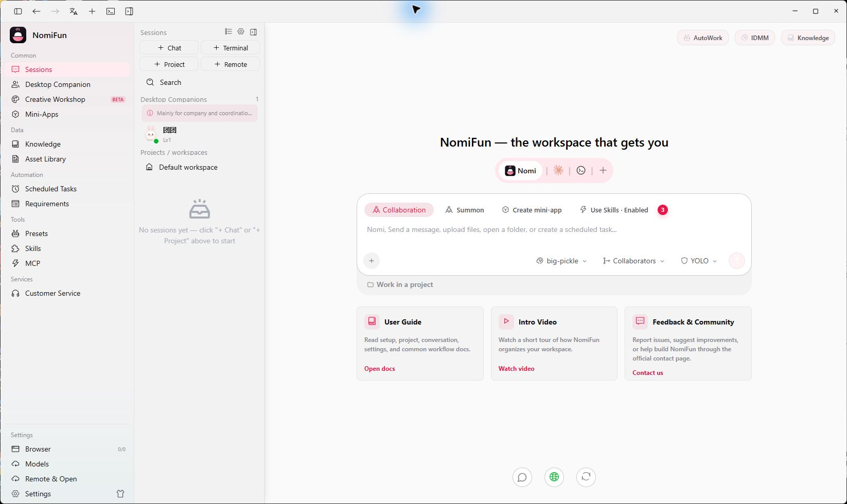Open the Contact us link
This screenshot has width=847, height=504.
(x=648, y=373)
